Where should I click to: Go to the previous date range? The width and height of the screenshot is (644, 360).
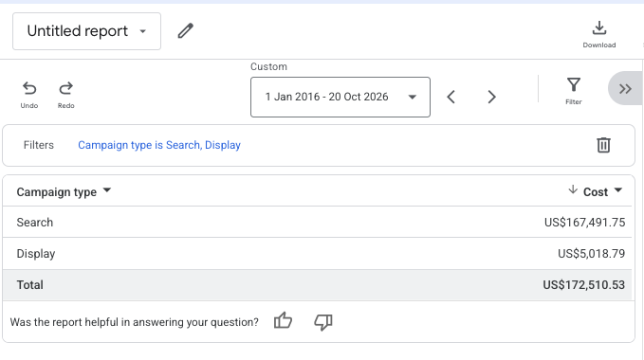[451, 97]
